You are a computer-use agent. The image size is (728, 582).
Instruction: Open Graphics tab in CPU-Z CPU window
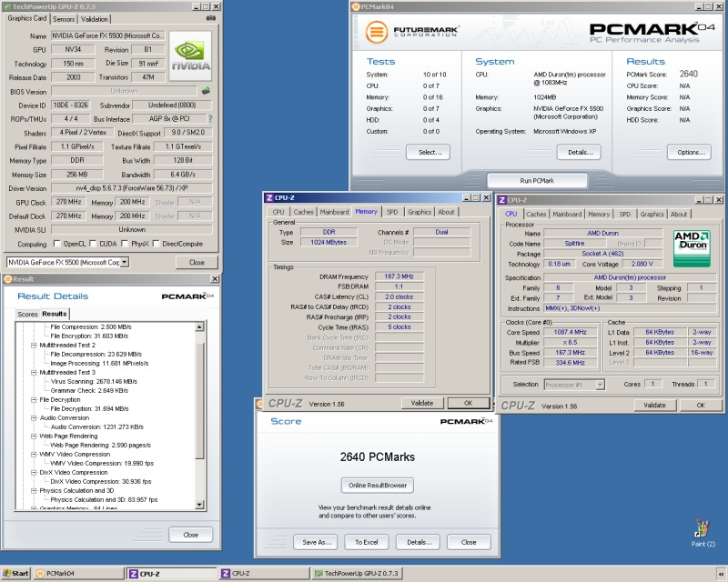pos(652,214)
